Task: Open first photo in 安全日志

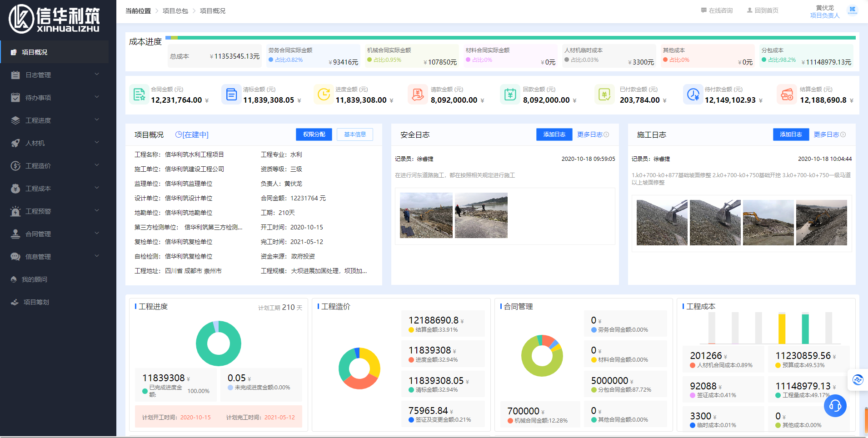Action: [426, 215]
